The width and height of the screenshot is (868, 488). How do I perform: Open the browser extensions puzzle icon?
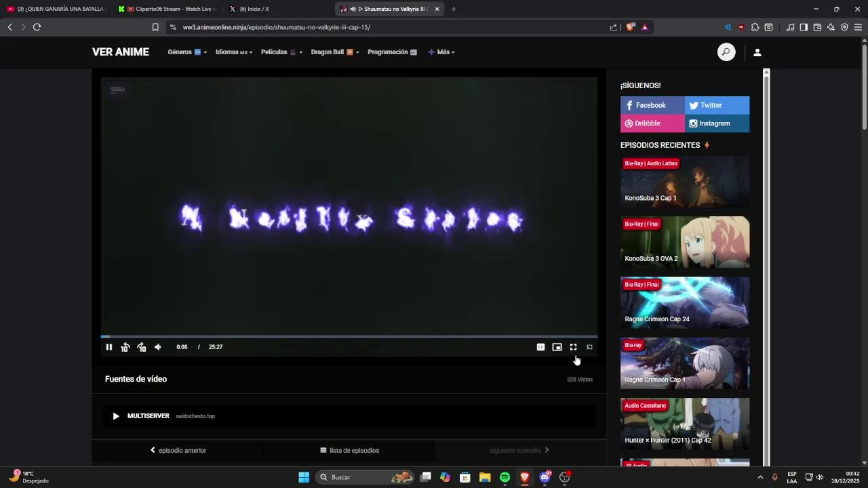[755, 27]
